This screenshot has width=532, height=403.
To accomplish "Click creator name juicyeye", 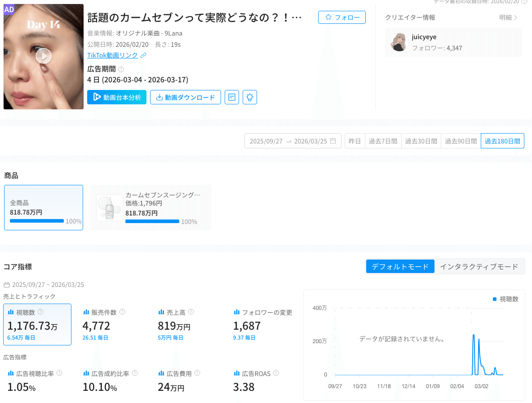I will [424, 37].
